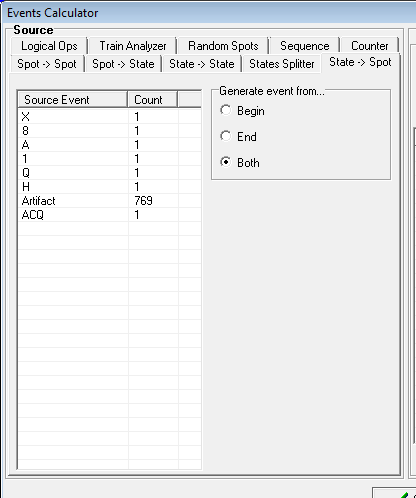Sort by Source Event column header
The height and width of the screenshot is (498, 416).
pos(73,100)
